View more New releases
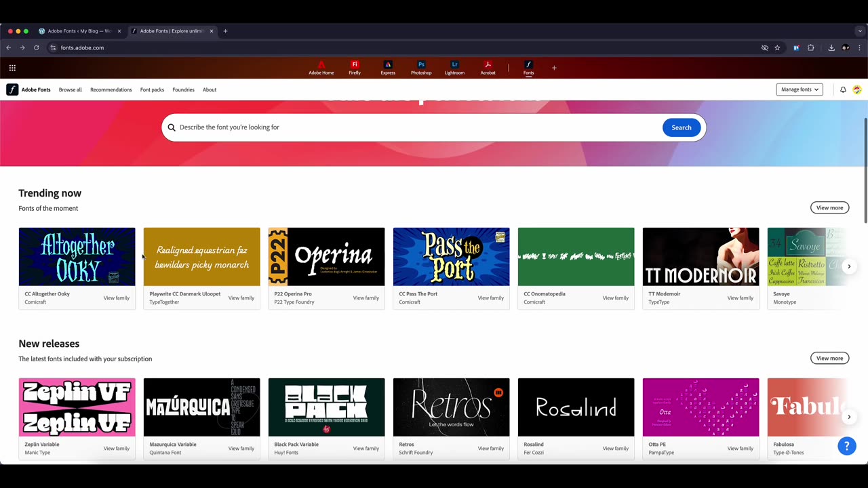The width and height of the screenshot is (868, 488). [x=829, y=359]
